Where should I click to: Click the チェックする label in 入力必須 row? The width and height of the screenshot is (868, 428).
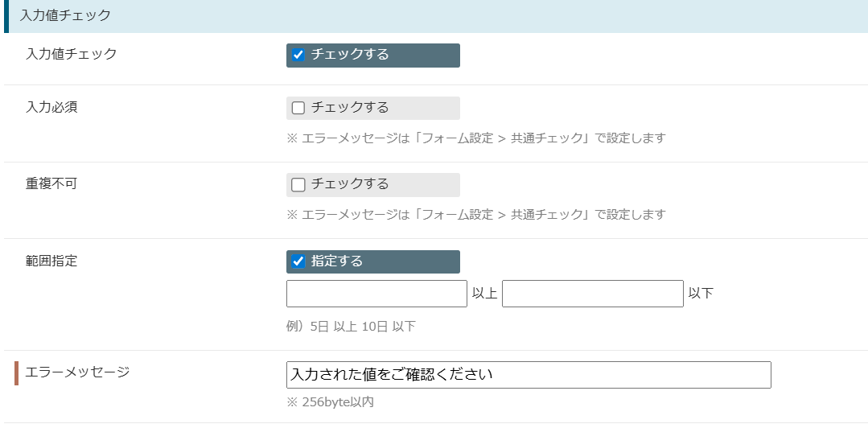350,108
